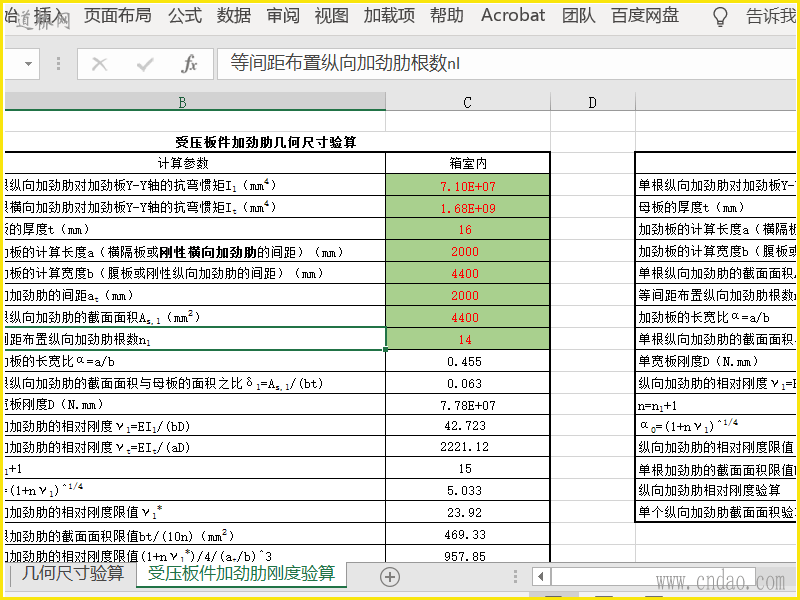Select the 4400 cell in the 计算宽度b row
Viewport: 800px width, 600px height.
coord(468,273)
